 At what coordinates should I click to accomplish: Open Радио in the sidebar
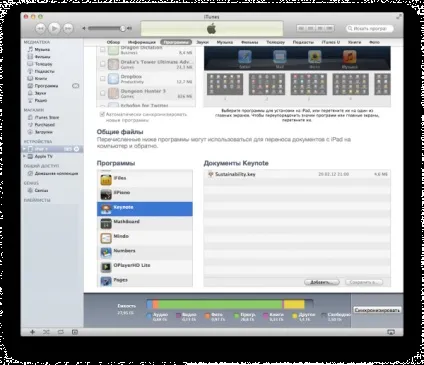41,100
